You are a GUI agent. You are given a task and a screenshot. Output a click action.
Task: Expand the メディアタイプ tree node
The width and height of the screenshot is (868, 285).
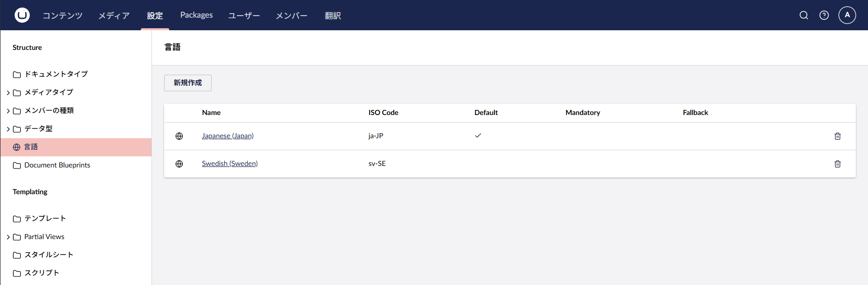[x=8, y=93]
